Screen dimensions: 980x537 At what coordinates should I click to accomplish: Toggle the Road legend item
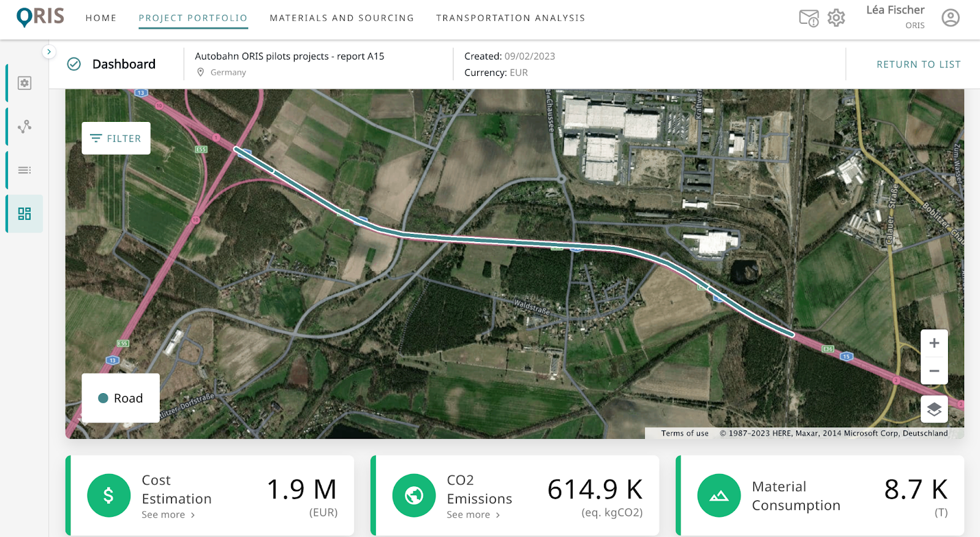tap(121, 399)
